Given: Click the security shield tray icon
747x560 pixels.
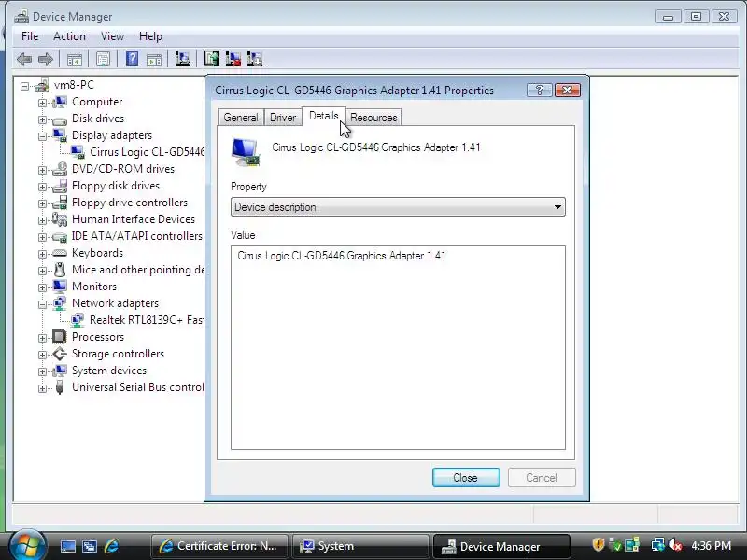Looking at the screenshot, I should [x=599, y=545].
